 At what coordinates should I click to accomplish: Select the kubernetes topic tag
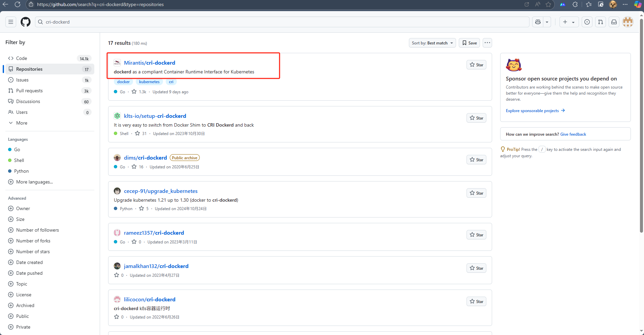[x=149, y=82]
